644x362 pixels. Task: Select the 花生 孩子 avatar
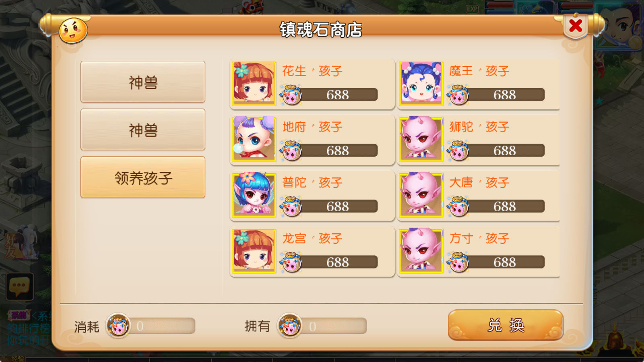(x=254, y=84)
